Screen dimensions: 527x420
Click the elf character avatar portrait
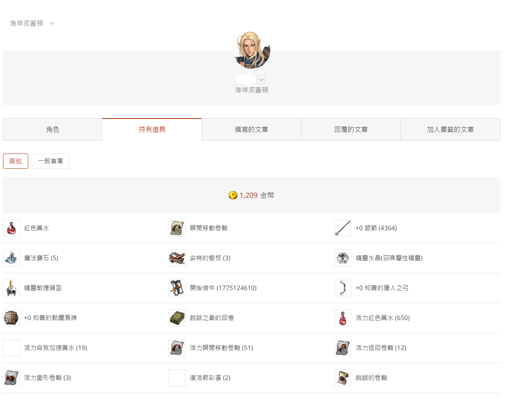(x=252, y=50)
